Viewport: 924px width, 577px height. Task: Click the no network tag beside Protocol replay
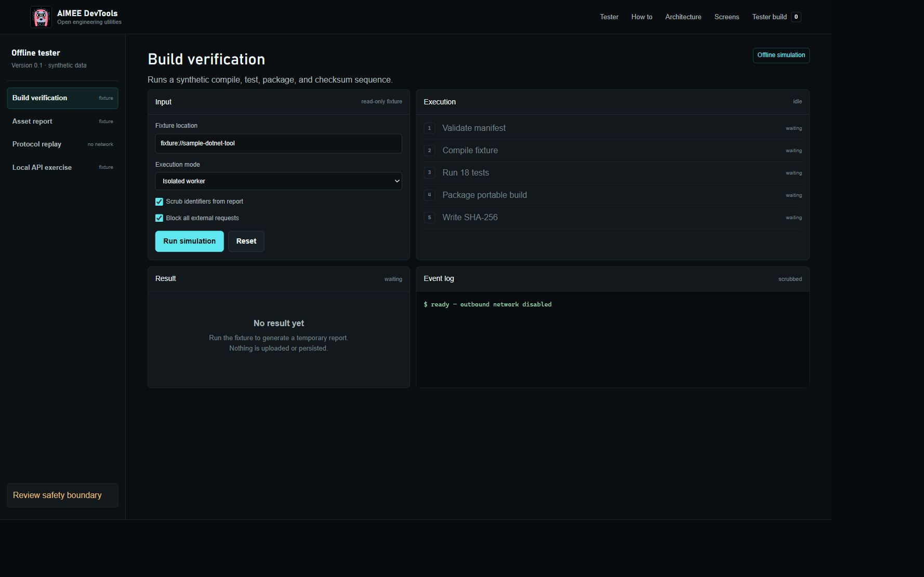tap(100, 144)
